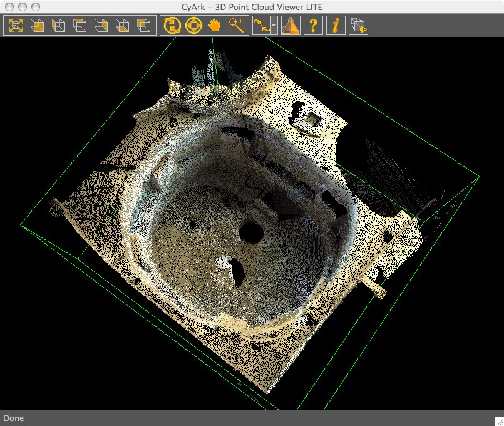This screenshot has width=504, height=426.
Task: Expand the dropdown arrow beside the path tool
Action: 274,26
